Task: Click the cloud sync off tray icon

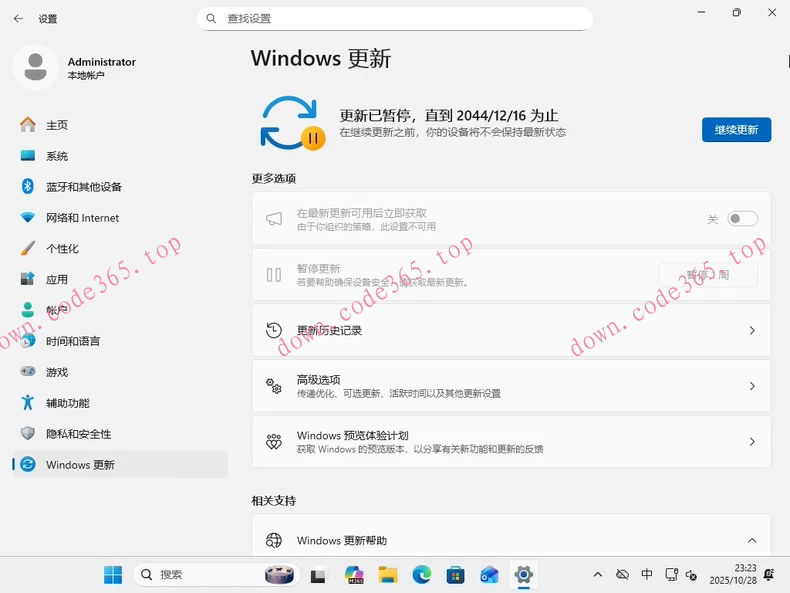Action: tap(622, 574)
